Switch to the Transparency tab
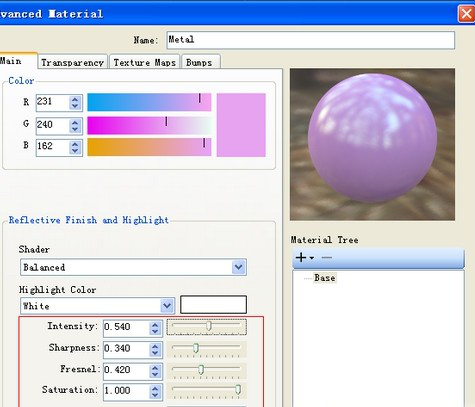Screen dimensions: 475x407 coord(72,62)
